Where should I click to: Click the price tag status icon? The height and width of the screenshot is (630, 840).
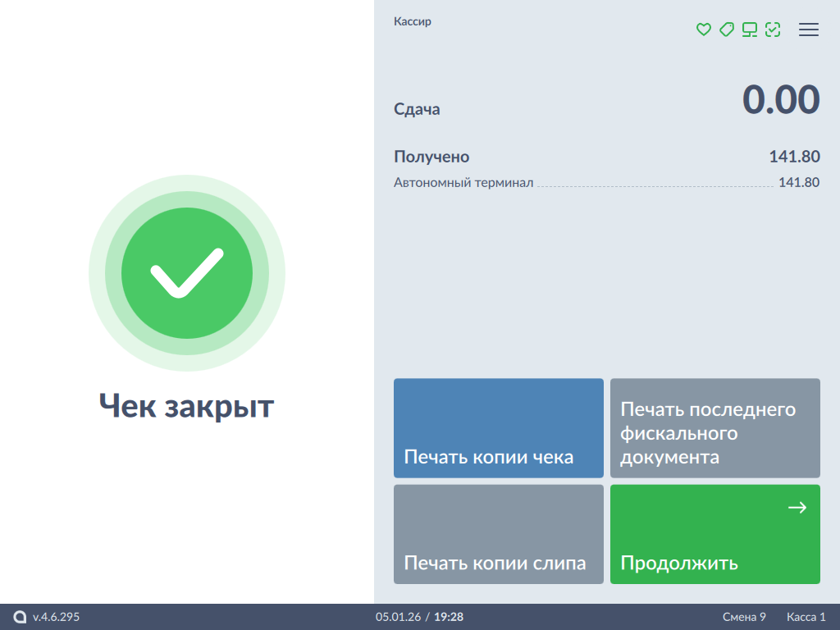tap(726, 30)
